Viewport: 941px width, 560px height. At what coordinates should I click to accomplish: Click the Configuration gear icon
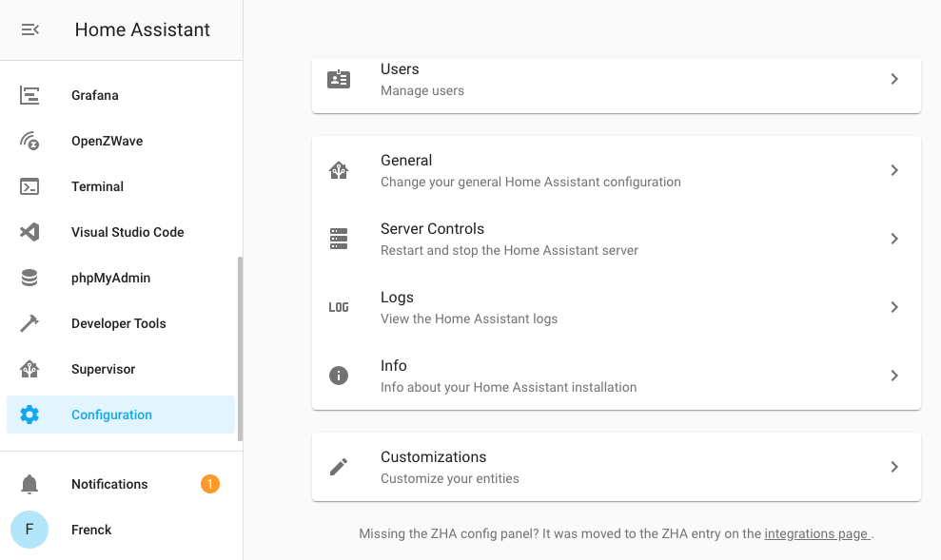tap(29, 415)
